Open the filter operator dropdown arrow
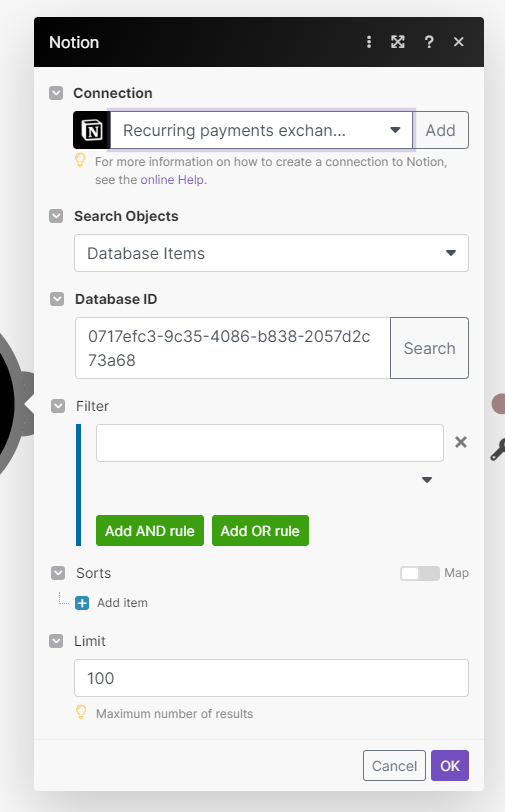 click(x=427, y=480)
